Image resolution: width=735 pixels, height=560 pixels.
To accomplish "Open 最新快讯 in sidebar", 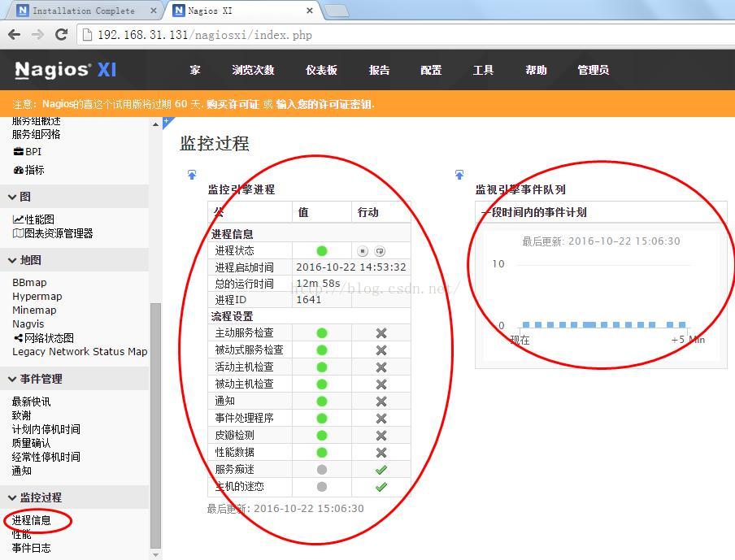I will click(x=32, y=402).
